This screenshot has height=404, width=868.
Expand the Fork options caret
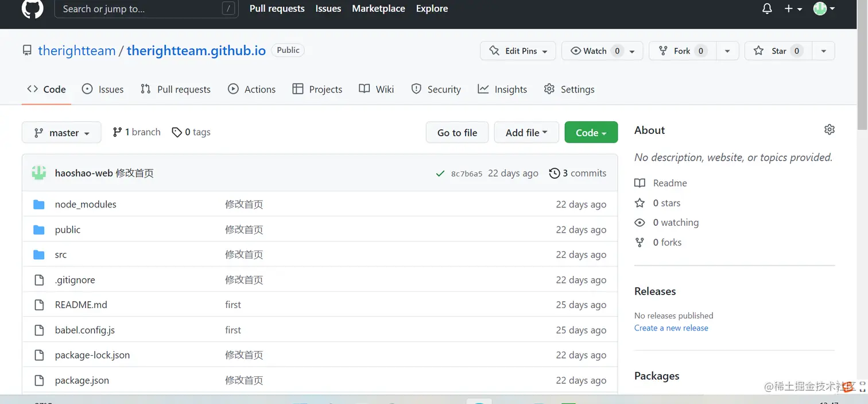727,51
